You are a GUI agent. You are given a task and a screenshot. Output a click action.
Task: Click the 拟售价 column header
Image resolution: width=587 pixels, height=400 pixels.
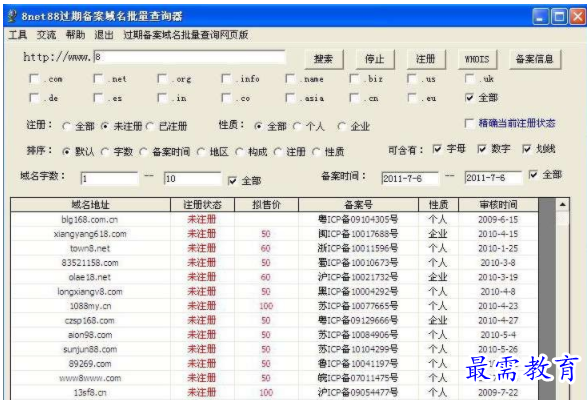point(266,204)
